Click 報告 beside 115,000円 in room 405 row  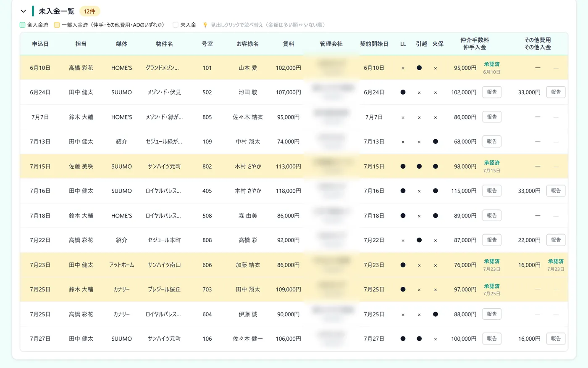pyautogui.click(x=492, y=191)
